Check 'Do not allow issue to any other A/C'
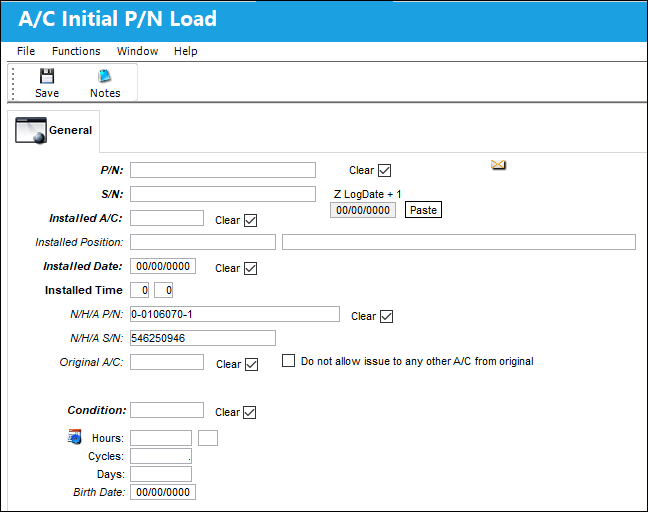Viewport: 648px width, 512px height. 288,360
